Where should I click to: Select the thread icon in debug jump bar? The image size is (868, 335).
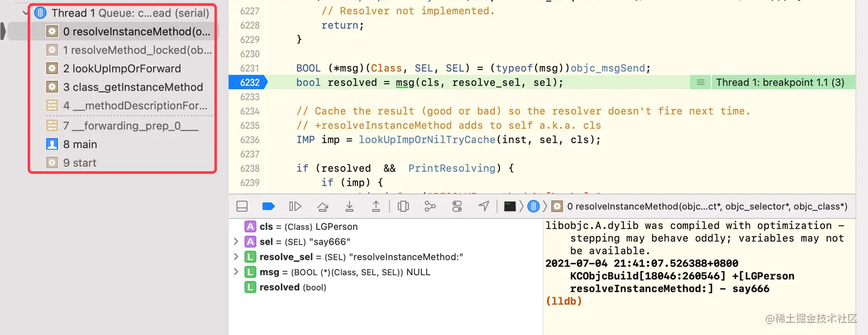(x=533, y=206)
